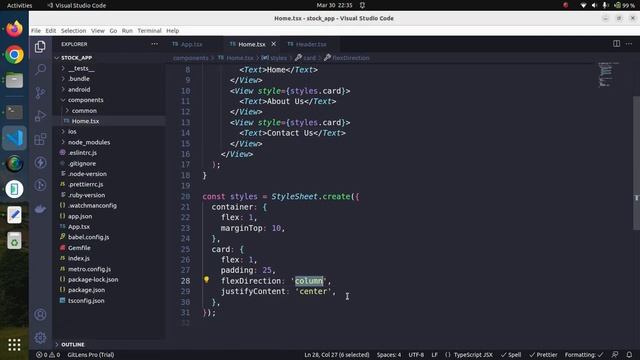The width and height of the screenshot is (640, 360).
Task: Open the Explorer view in activity bar
Action: pos(40,47)
